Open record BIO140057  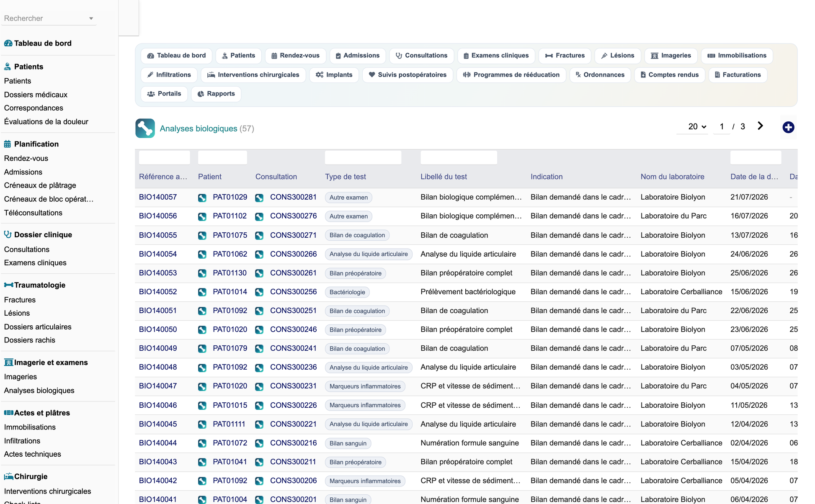(158, 197)
